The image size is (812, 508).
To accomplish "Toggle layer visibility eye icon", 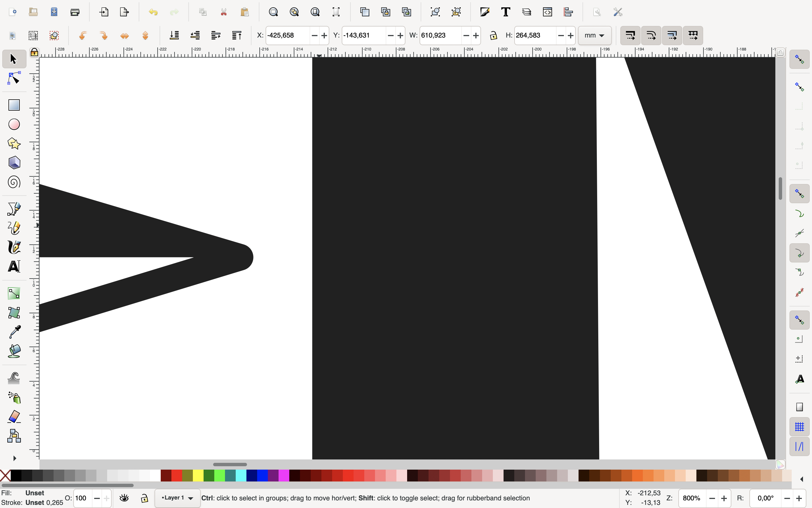I will (x=124, y=498).
